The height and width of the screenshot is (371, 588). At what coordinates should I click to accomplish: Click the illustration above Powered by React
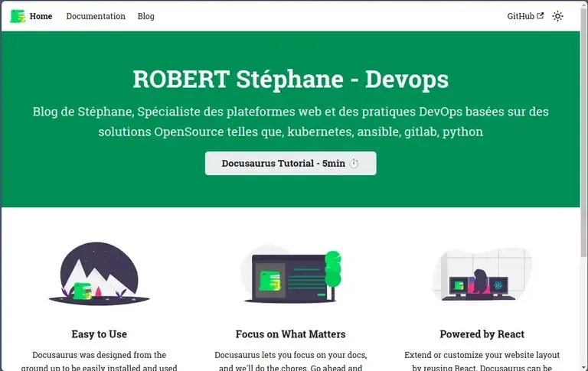(482, 274)
